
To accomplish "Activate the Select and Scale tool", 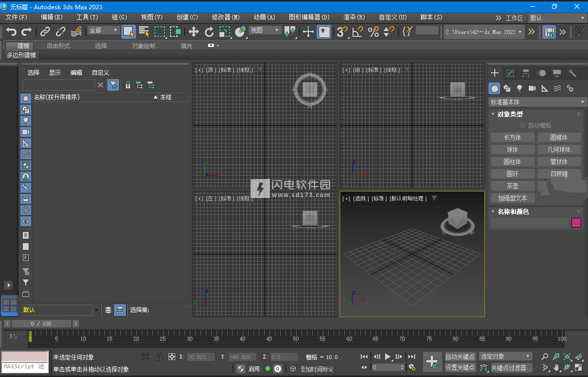I will coord(225,32).
